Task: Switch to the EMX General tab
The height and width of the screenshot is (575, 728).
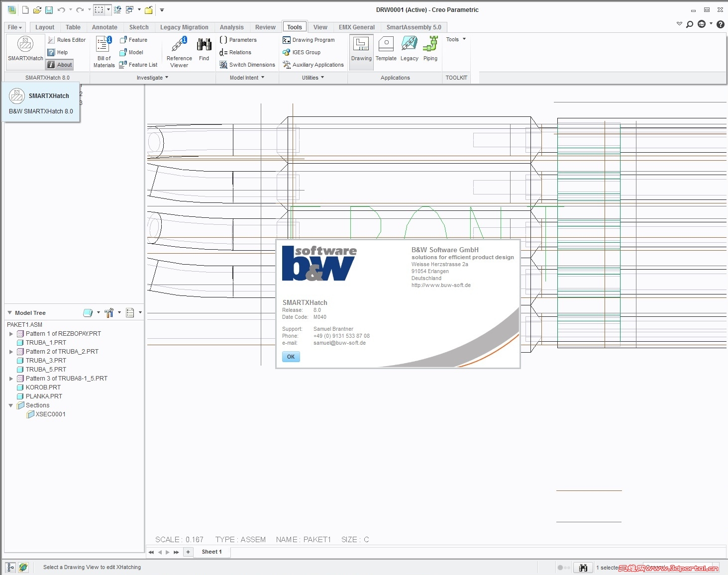Action: 357,27
